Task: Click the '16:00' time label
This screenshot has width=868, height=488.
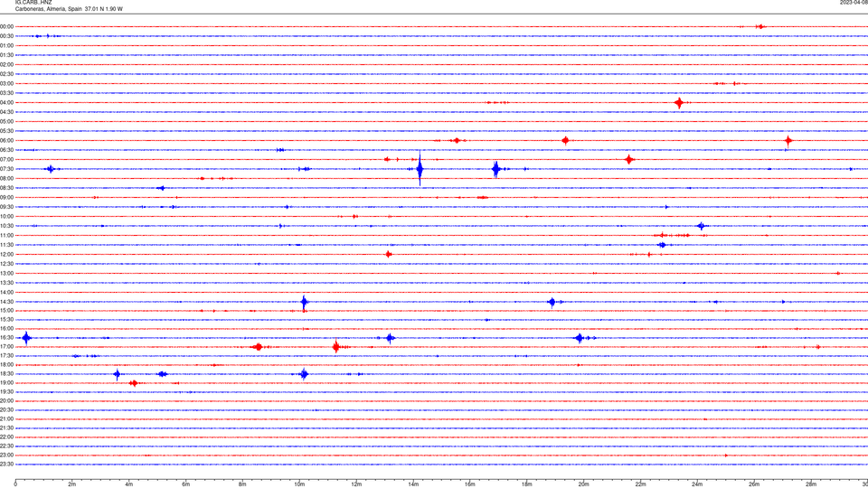Action: click(x=6, y=329)
